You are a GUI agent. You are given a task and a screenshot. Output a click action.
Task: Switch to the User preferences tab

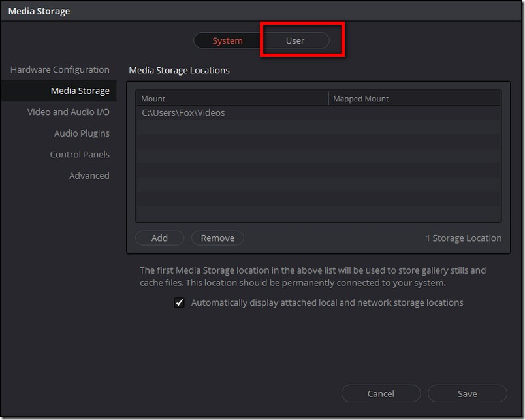click(295, 40)
